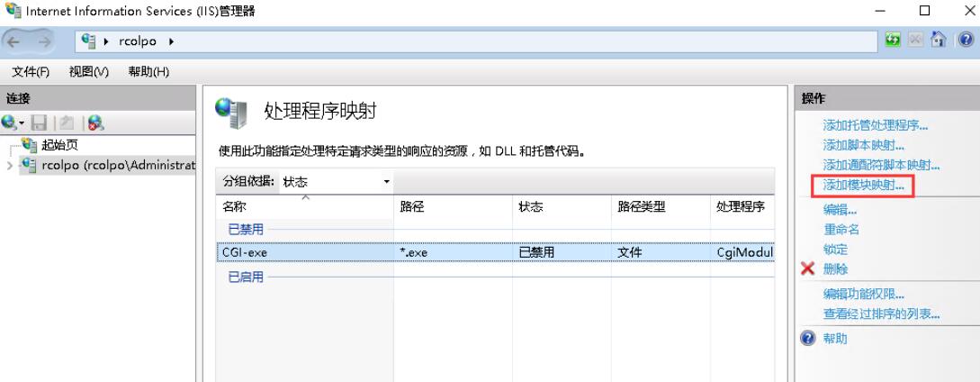Open the 视图(V) menu
Image resolution: width=980 pixels, height=382 pixels.
(x=89, y=71)
